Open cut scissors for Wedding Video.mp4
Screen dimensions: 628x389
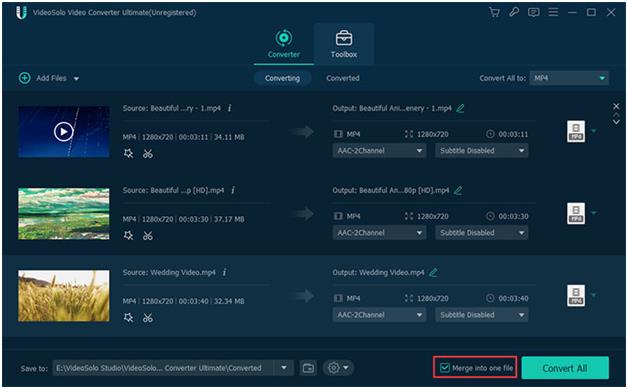click(148, 318)
